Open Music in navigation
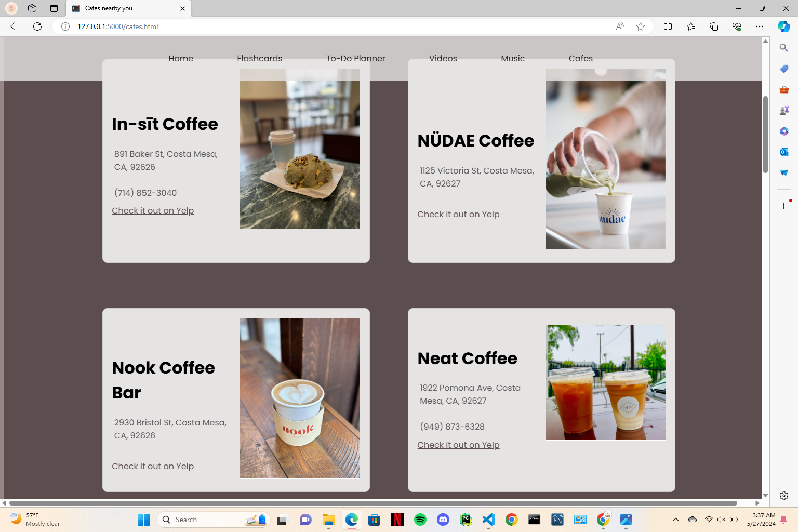The image size is (798, 532). [513, 58]
